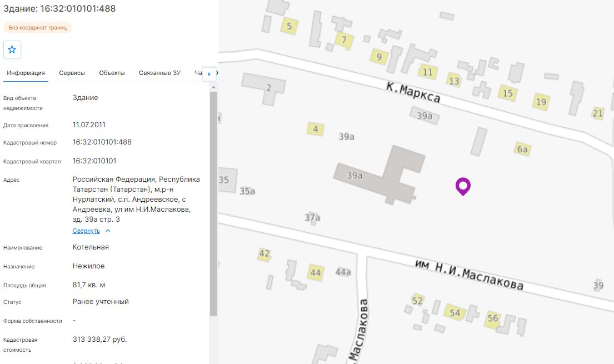The image size is (614, 364).
Task: Click the house labeled 54 on the map
Action: pyautogui.click(x=455, y=313)
